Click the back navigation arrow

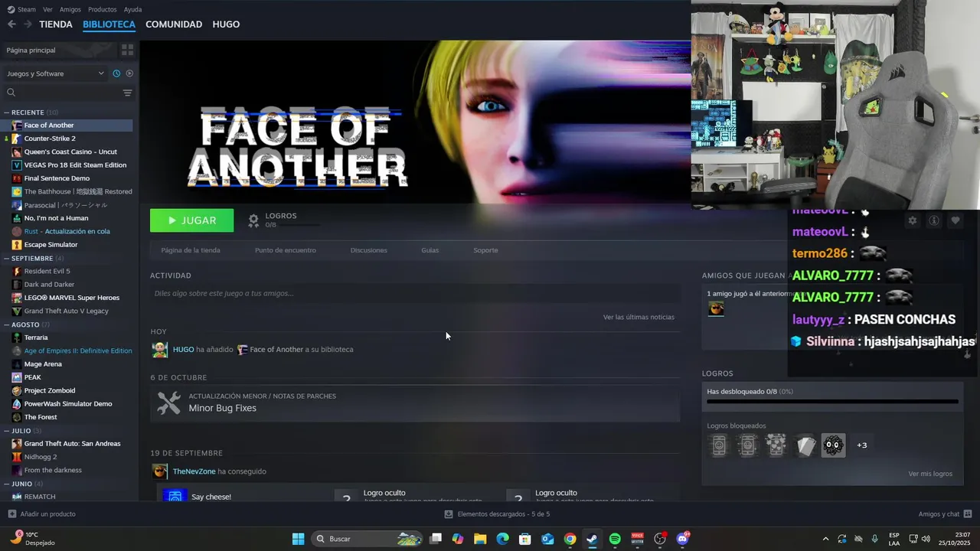click(x=11, y=24)
